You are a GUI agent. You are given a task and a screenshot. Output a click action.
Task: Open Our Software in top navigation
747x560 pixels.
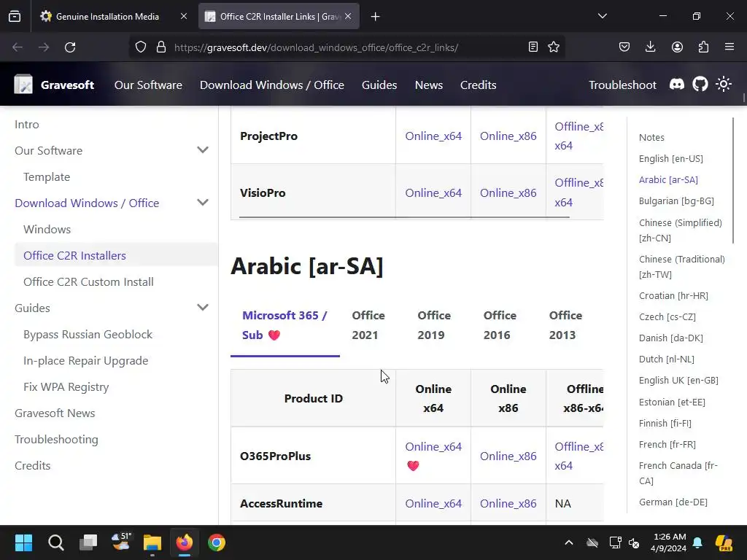148,85
